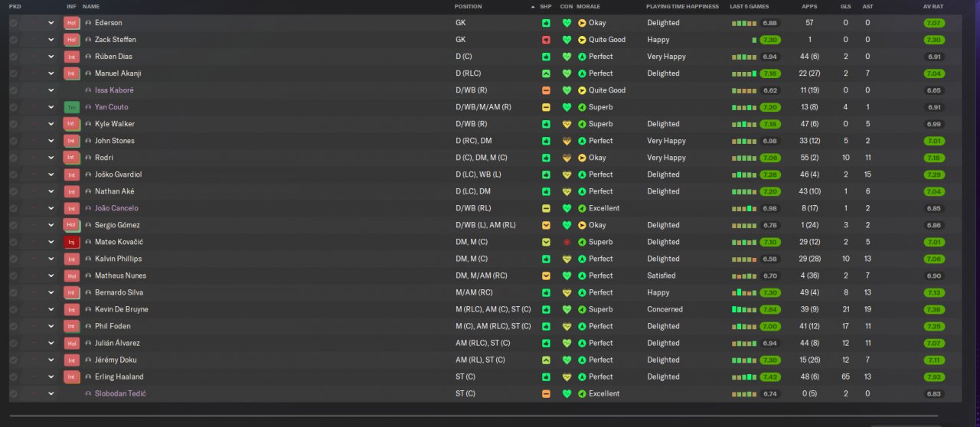Open Matheus Nunes's player profile
980x427 pixels.
click(120, 275)
